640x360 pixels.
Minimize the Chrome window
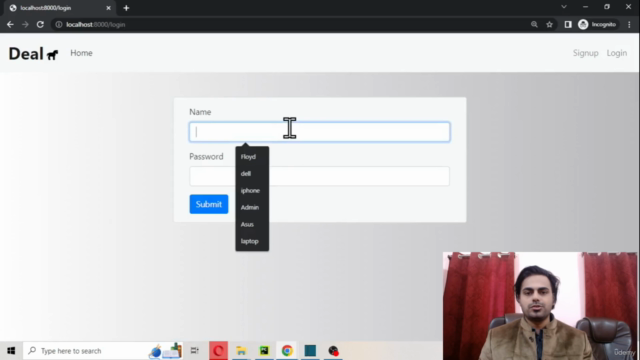point(585,7)
